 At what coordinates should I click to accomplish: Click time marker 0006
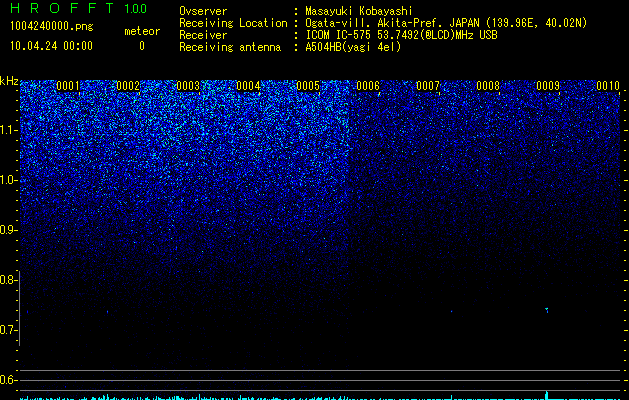[368, 86]
